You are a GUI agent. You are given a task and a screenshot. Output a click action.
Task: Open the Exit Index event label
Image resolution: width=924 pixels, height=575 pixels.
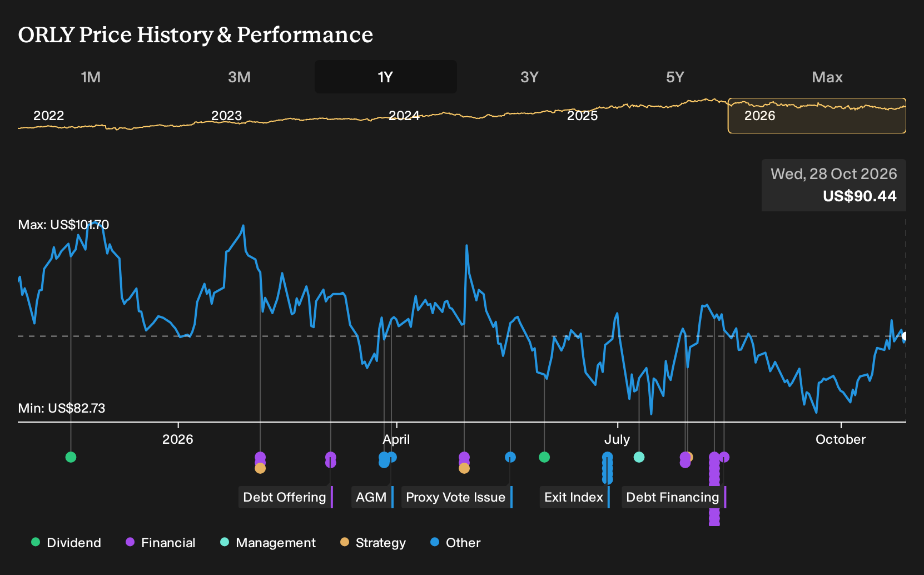click(x=574, y=497)
